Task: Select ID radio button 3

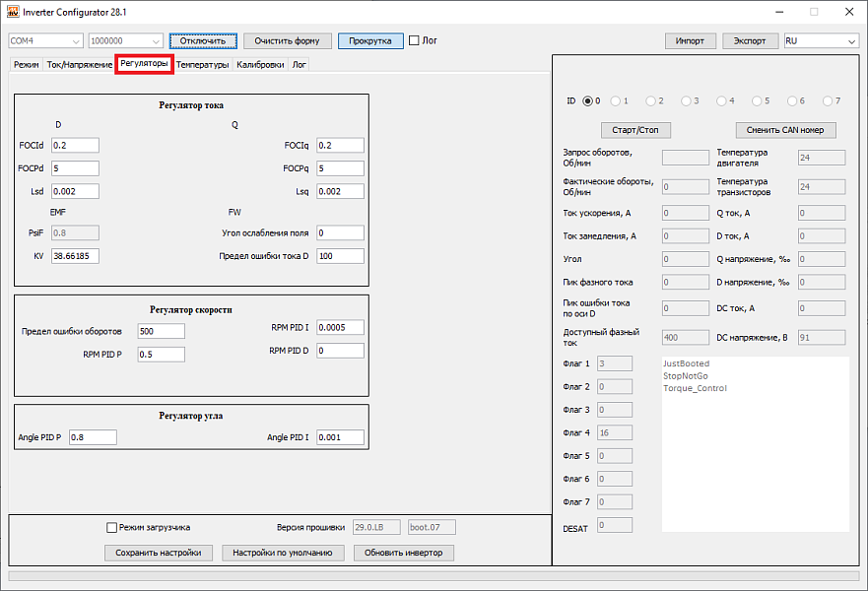Action: tap(685, 100)
